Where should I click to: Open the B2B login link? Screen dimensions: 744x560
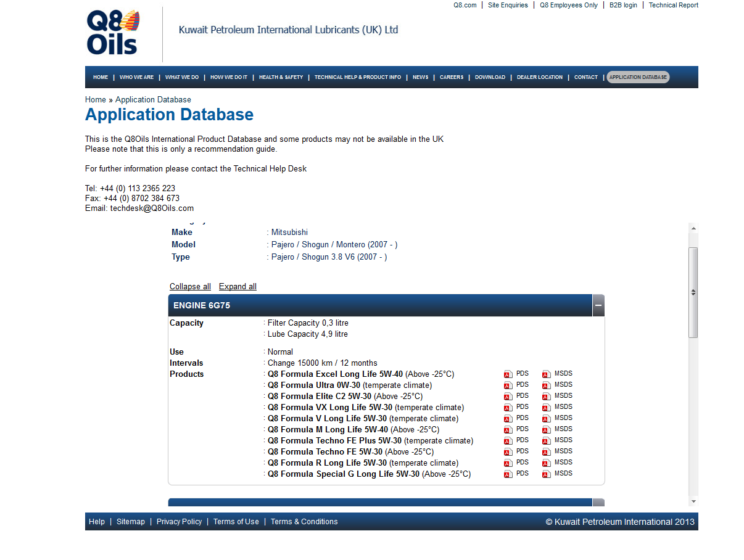coord(623,5)
